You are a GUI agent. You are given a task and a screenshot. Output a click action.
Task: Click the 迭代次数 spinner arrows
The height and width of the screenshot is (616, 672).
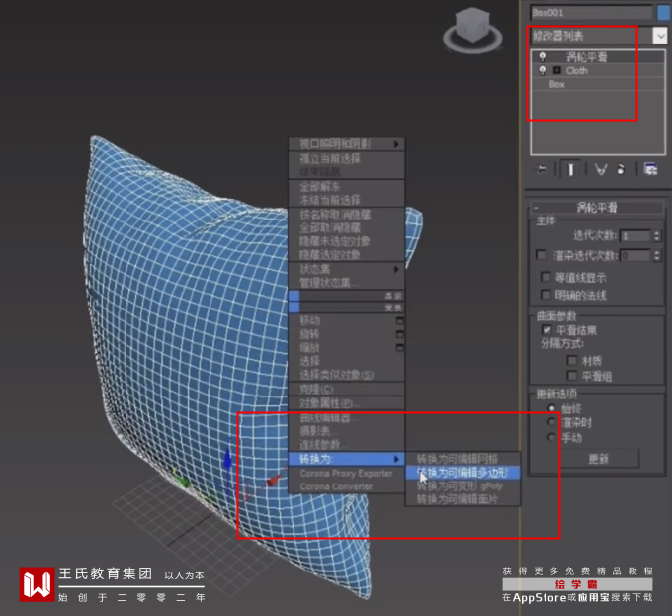pyautogui.click(x=657, y=235)
